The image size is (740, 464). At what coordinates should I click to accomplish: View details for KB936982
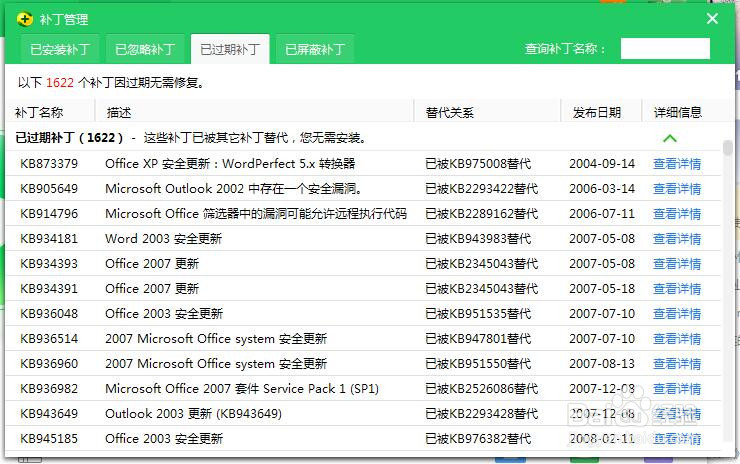[x=677, y=389]
